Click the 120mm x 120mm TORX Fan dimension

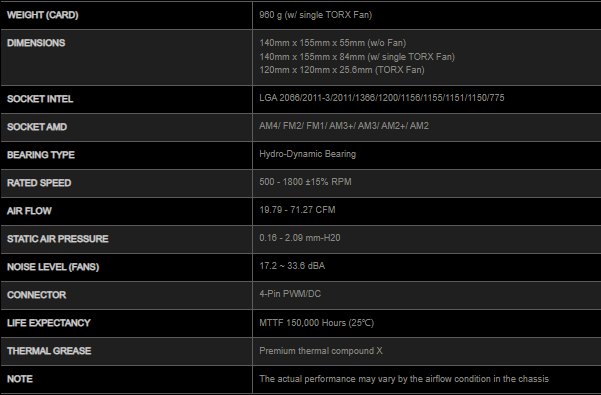(x=342, y=70)
